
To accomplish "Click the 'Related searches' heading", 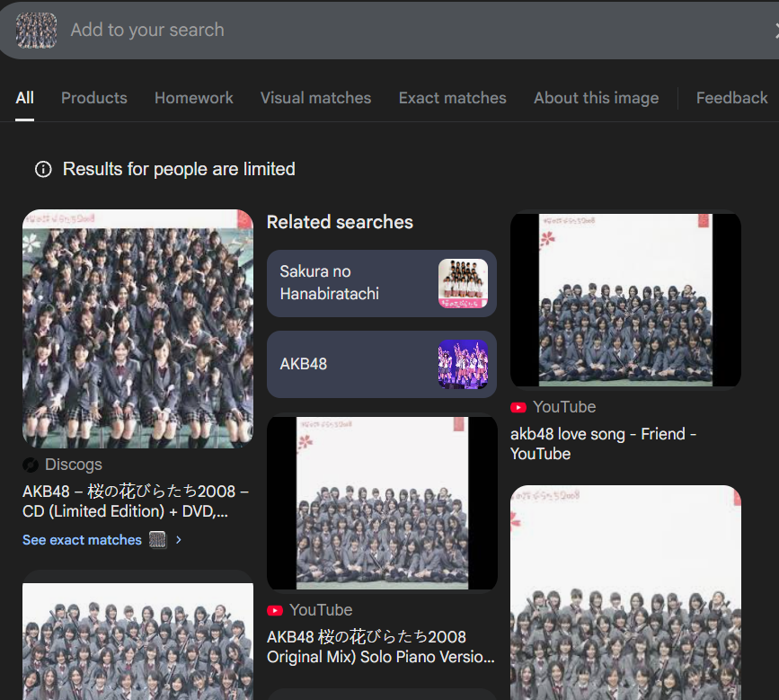I will click(x=340, y=222).
